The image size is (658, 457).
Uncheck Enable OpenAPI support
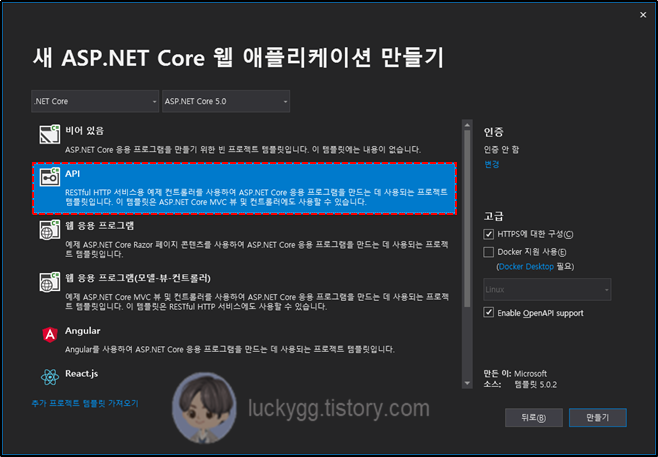(488, 313)
